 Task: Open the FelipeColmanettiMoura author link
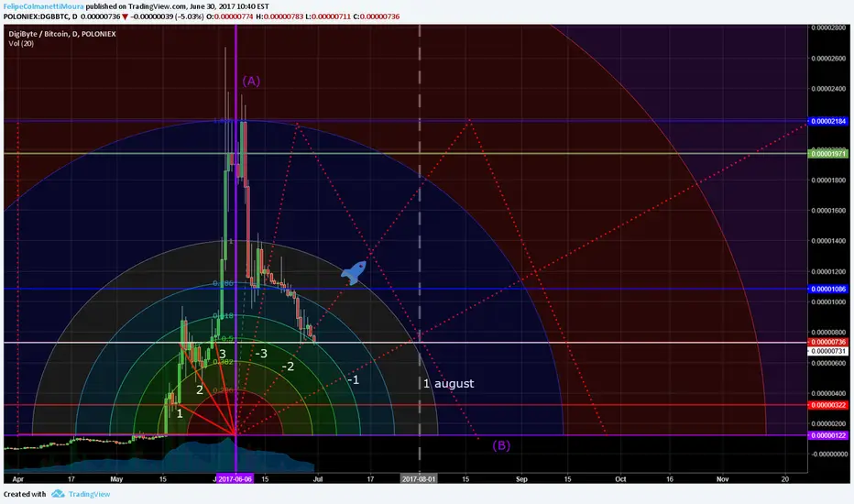pos(44,6)
